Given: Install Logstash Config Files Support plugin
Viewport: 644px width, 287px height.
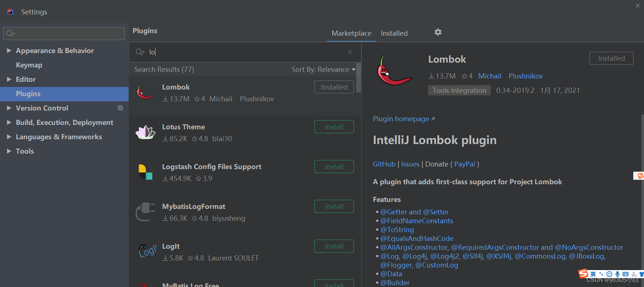Looking at the screenshot, I should tap(334, 167).
